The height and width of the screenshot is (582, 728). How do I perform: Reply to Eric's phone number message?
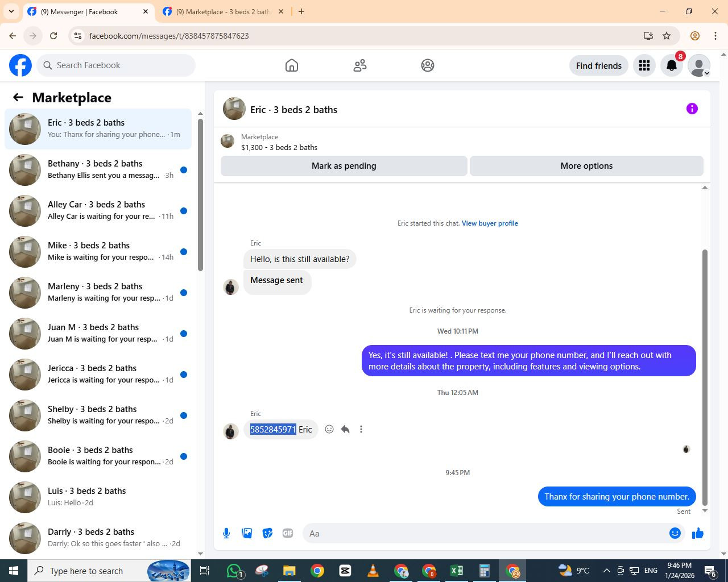tap(345, 429)
